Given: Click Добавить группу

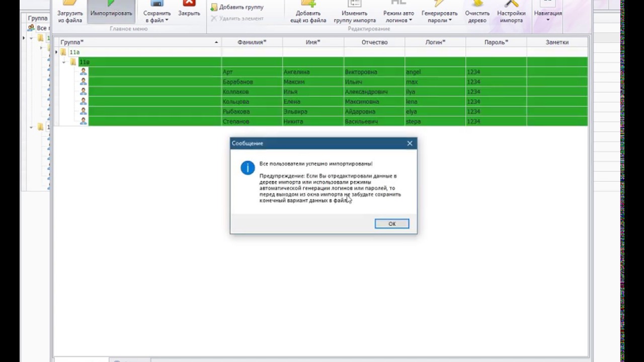Looking at the screenshot, I should 237,7.
